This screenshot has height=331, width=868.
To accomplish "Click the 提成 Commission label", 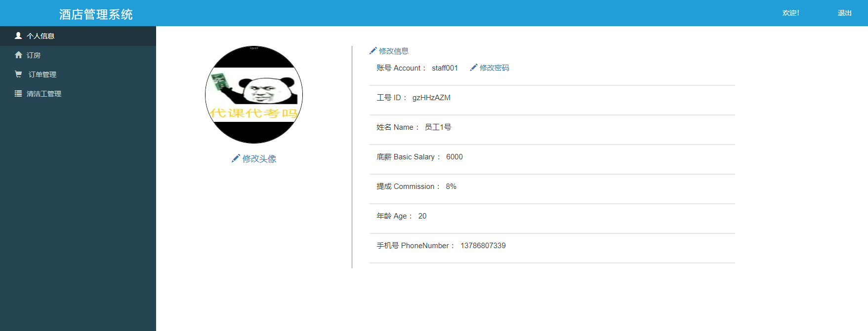I will coord(408,186).
